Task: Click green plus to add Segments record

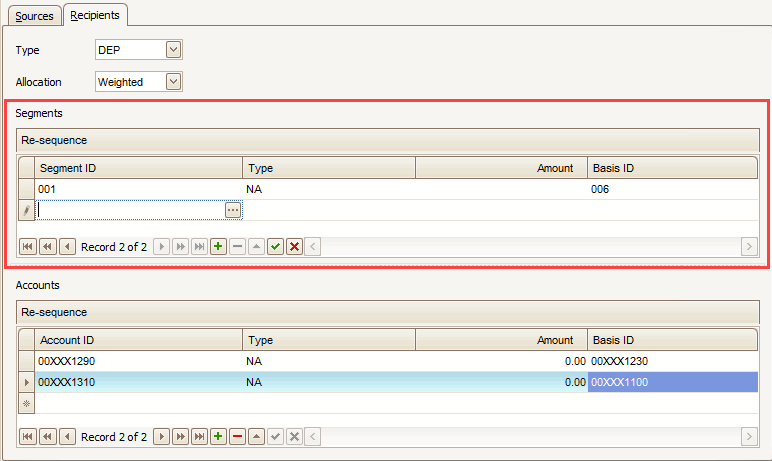Action: coord(218,247)
